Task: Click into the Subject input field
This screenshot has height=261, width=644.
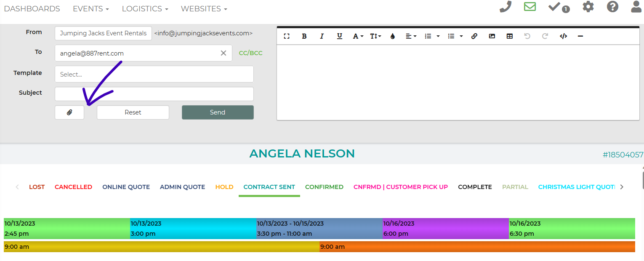Action: [x=154, y=94]
